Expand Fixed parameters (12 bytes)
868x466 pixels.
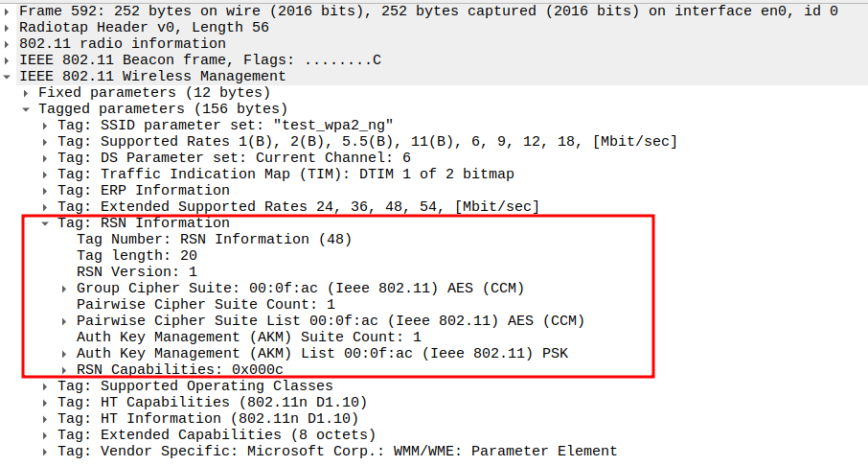click(27, 92)
